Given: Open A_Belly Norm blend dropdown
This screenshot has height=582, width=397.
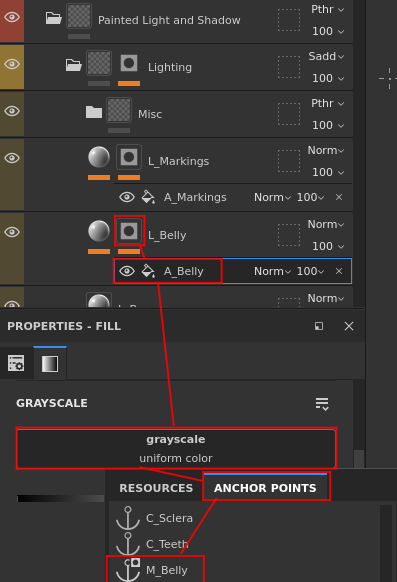Looking at the screenshot, I should [272, 271].
